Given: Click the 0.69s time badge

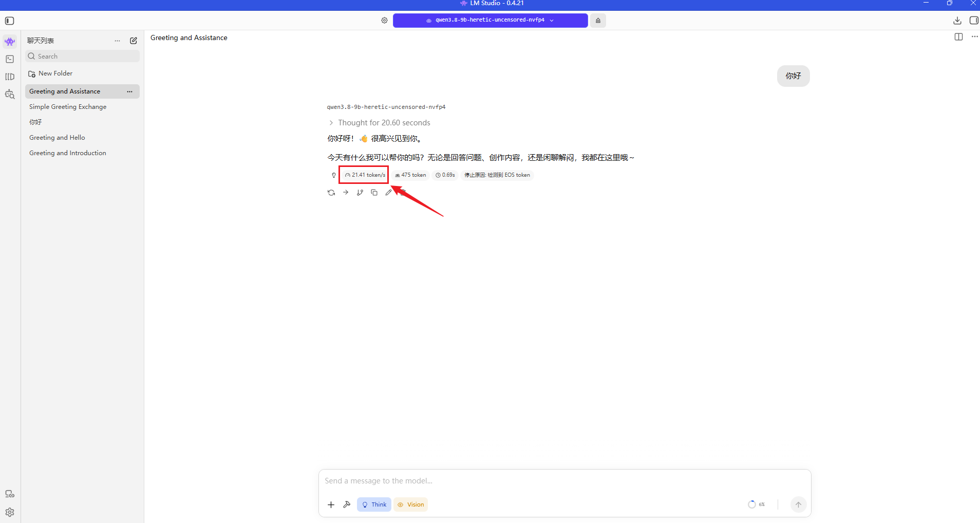Looking at the screenshot, I should (445, 175).
